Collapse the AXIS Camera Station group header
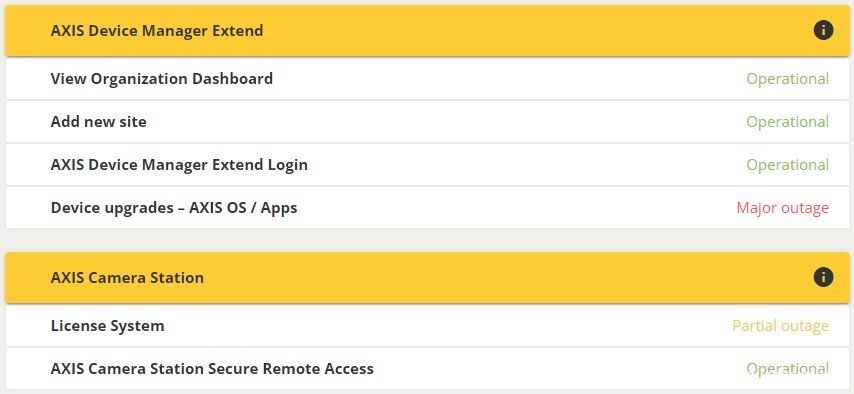Screen dimensions: 854x394 tap(427, 277)
